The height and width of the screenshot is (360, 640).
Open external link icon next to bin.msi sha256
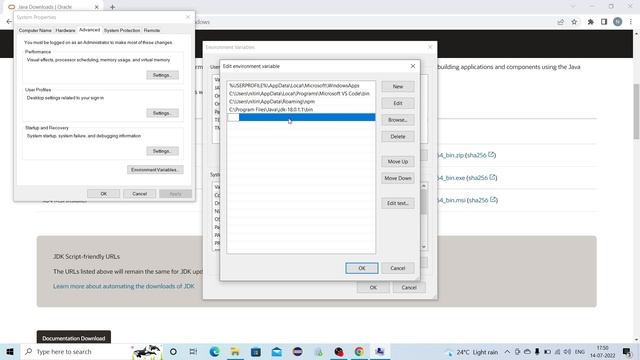click(x=493, y=200)
